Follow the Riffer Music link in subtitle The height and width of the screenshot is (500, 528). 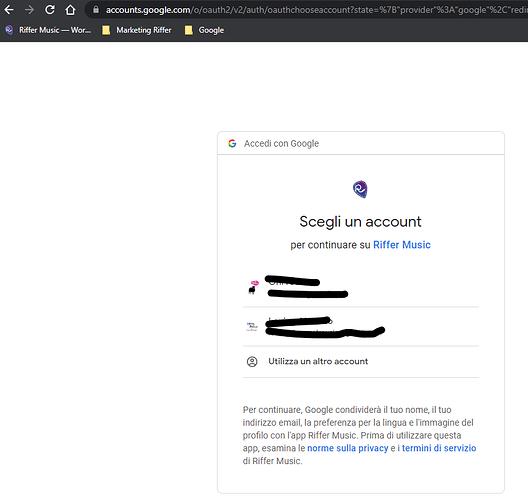point(402,245)
